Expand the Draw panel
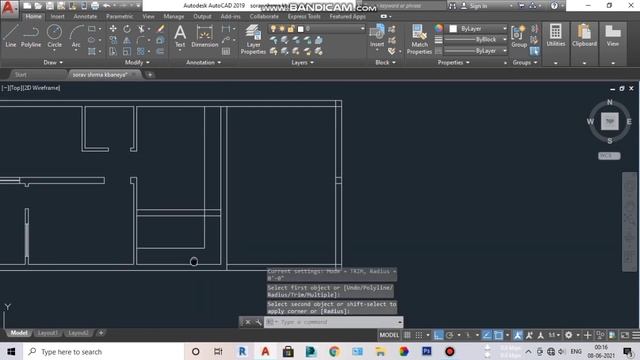This screenshot has width=640, height=360. (53, 62)
